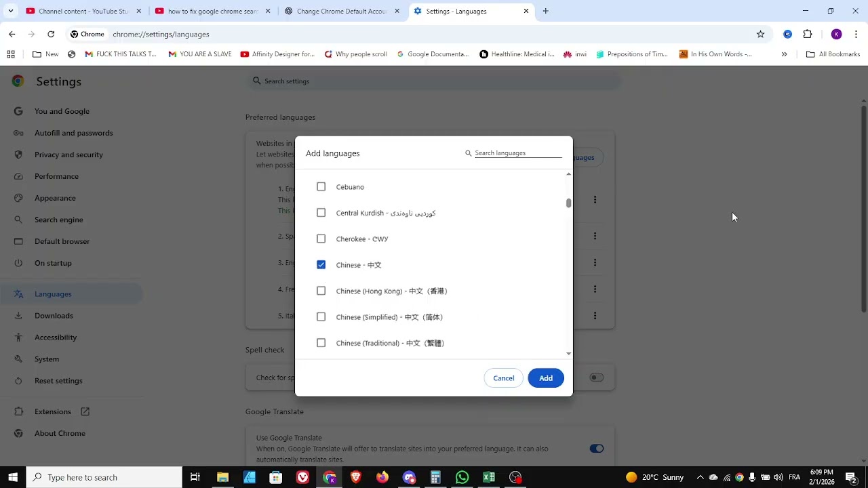This screenshot has height=488, width=868.
Task: Open Autofill and passwords settings
Action: (x=73, y=133)
